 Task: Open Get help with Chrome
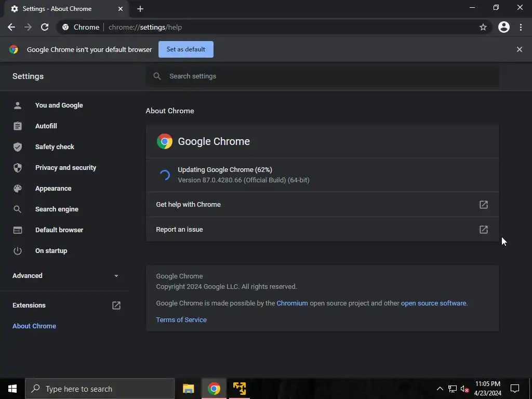click(x=322, y=205)
